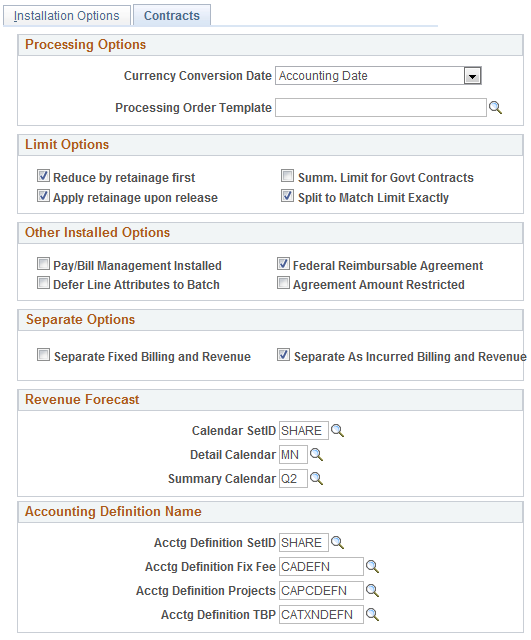Click Calendar SetID lookup magnifier
The width and height of the screenshot is (531, 640).
point(337,431)
